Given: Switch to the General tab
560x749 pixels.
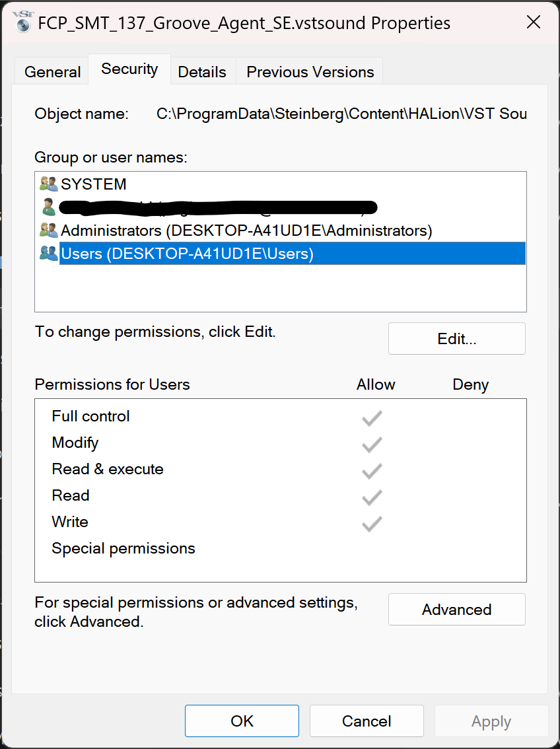Looking at the screenshot, I should coord(52,71).
